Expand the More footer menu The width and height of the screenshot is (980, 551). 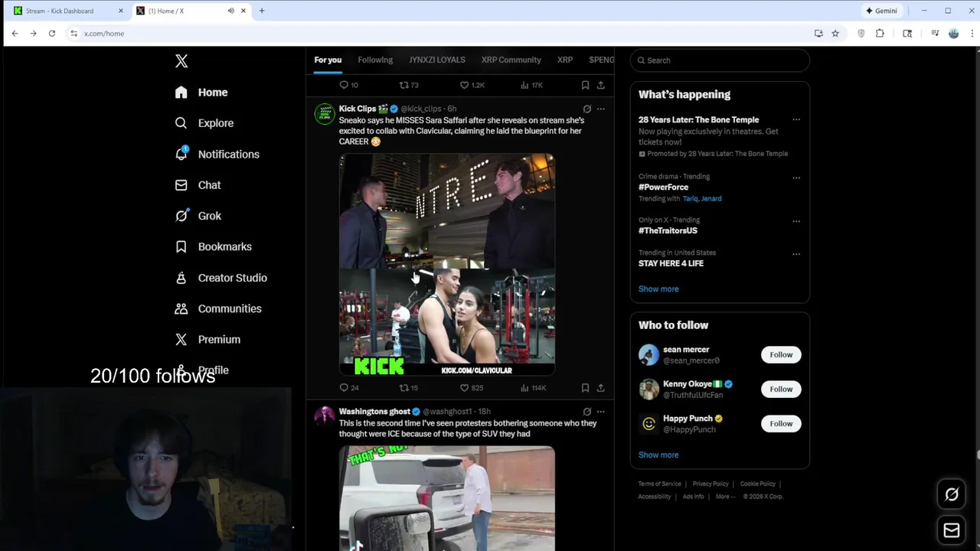coord(725,497)
